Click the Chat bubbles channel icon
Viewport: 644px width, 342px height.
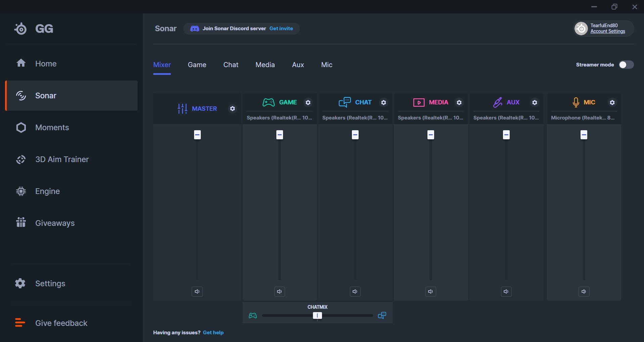coord(345,102)
